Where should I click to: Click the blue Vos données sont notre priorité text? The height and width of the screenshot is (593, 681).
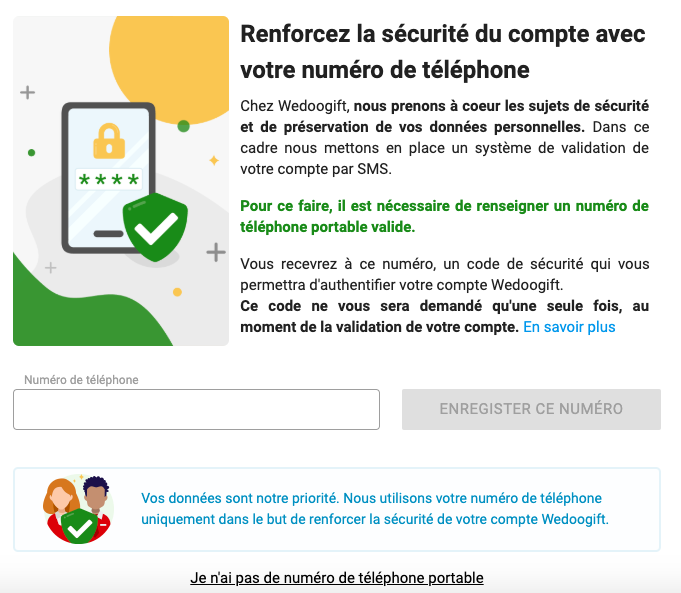click(x=375, y=509)
